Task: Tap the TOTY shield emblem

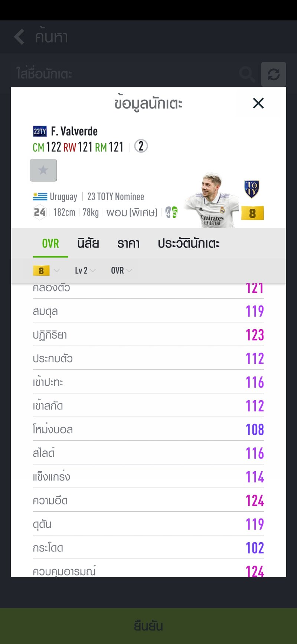Action: 252,189
